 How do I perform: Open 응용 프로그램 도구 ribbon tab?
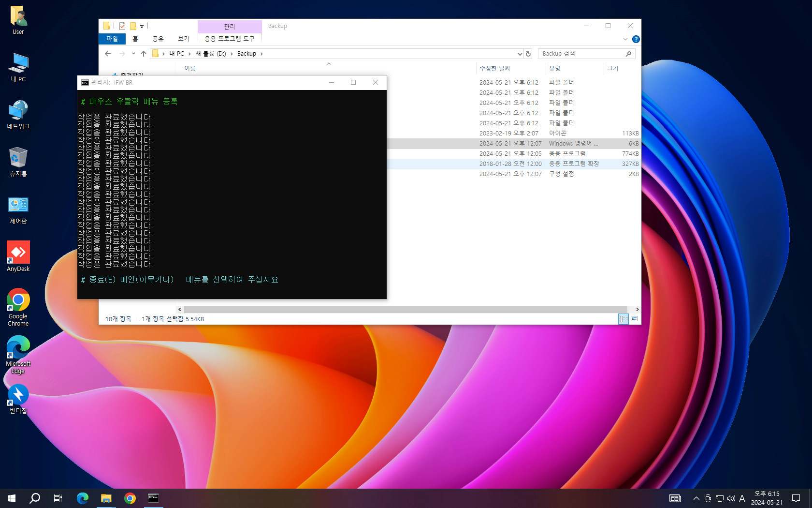(x=230, y=39)
